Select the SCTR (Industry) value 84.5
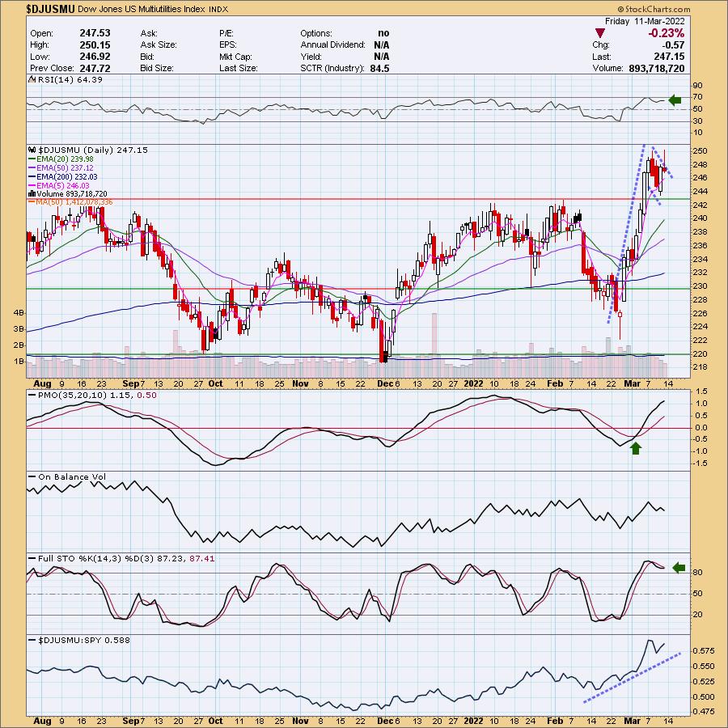 [x=380, y=68]
